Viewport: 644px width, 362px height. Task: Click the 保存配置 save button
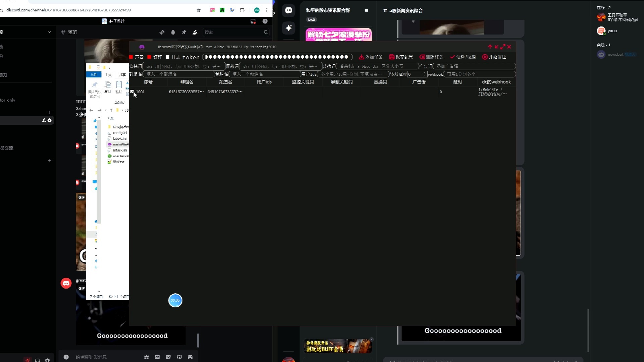point(401,57)
